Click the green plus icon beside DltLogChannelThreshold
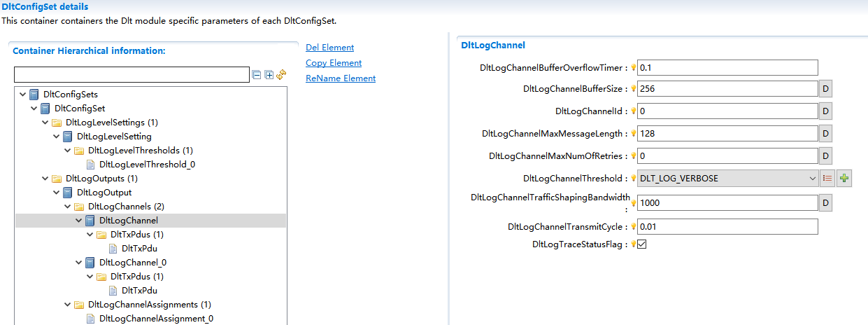 tap(844, 179)
